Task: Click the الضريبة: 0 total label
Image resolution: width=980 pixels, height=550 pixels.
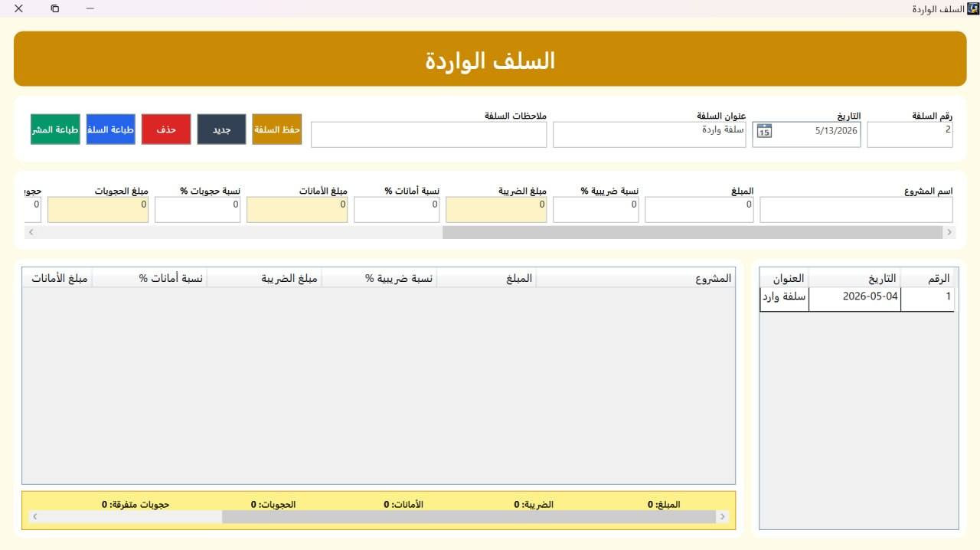Action: point(534,505)
